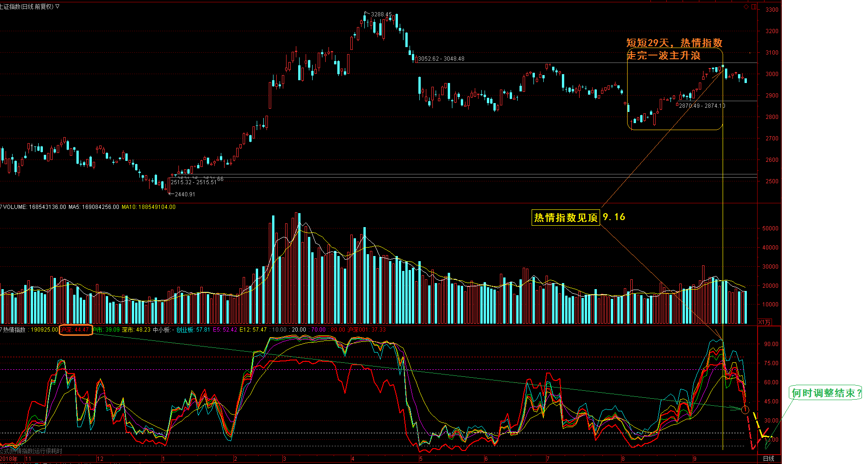This screenshot has height=464, width=868.
Task: Click the MA10 volume average value
Action: (149, 207)
